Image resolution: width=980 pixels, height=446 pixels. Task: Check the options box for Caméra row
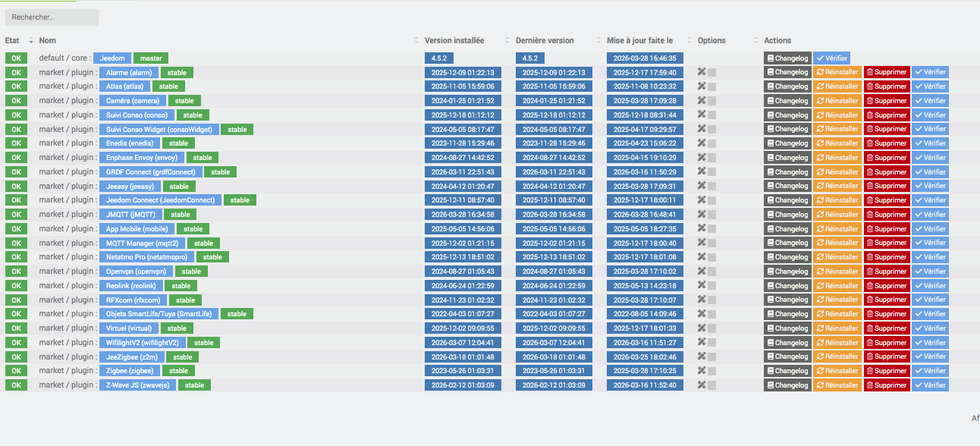712,101
